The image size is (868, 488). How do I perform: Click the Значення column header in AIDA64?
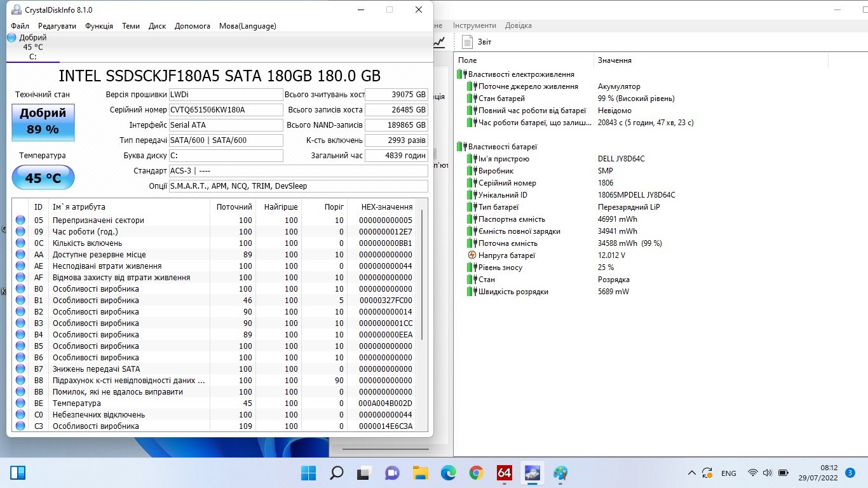[711, 60]
